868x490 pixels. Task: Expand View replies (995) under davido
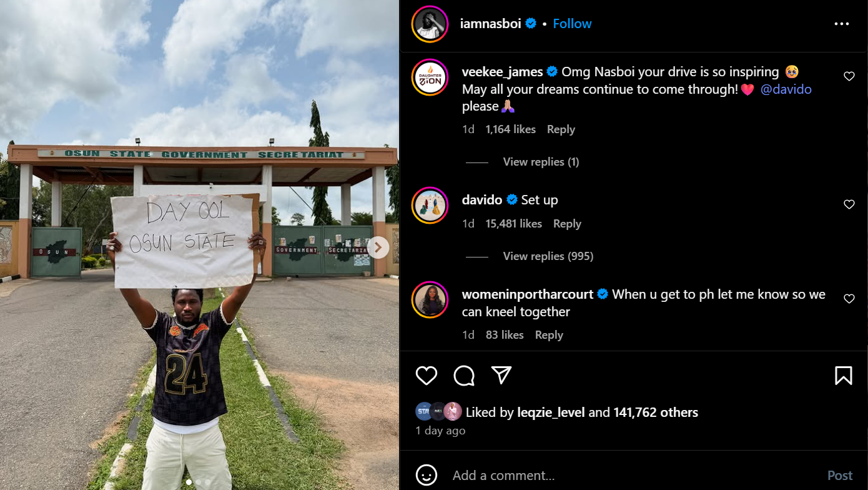click(x=548, y=256)
